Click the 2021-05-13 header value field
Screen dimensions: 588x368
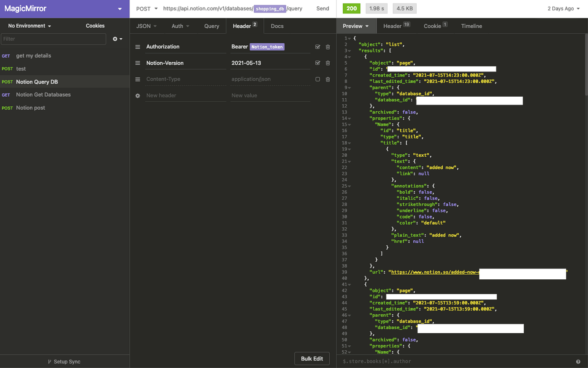click(270, 63)
